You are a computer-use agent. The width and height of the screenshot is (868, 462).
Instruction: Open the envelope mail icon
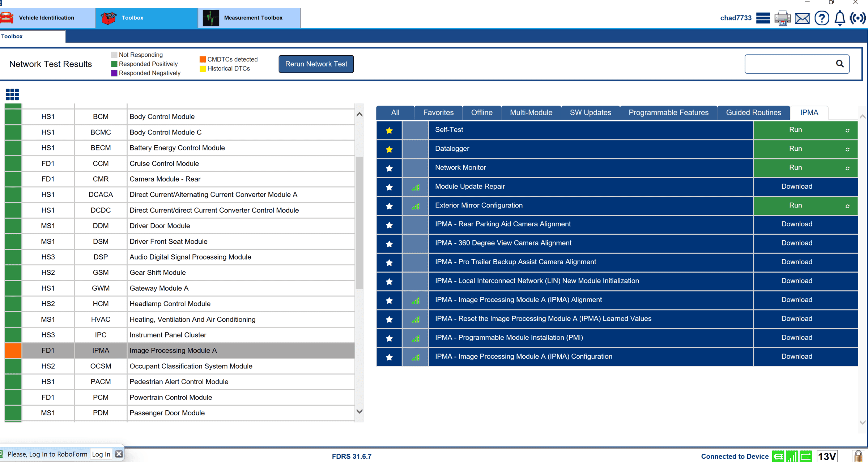point(802,18)
